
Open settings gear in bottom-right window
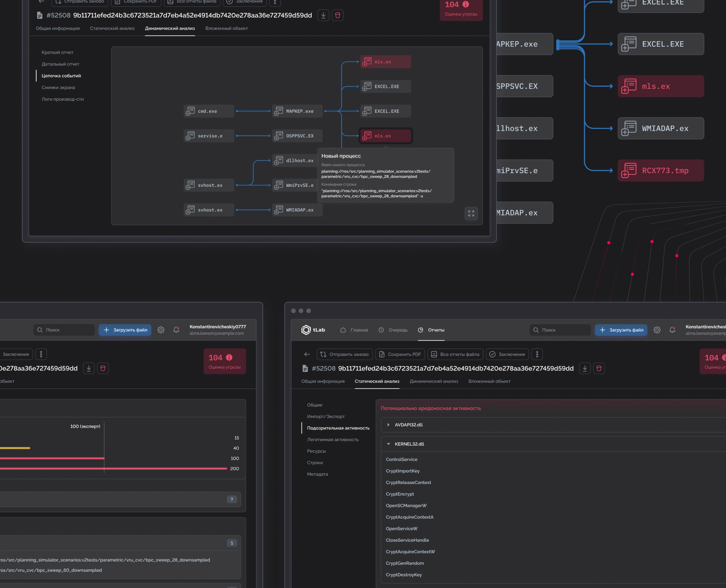click(x=657, y=330)
